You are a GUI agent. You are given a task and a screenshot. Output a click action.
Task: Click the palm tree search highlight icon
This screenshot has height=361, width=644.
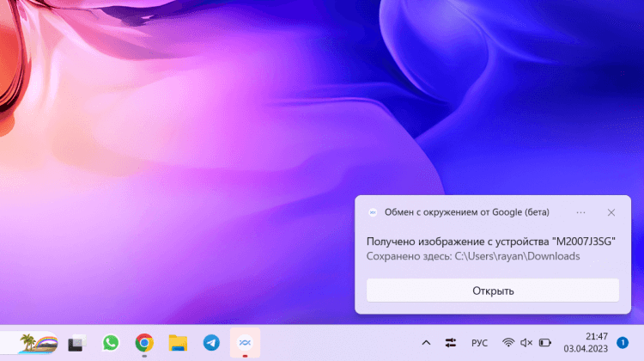[x=38, y=343]
